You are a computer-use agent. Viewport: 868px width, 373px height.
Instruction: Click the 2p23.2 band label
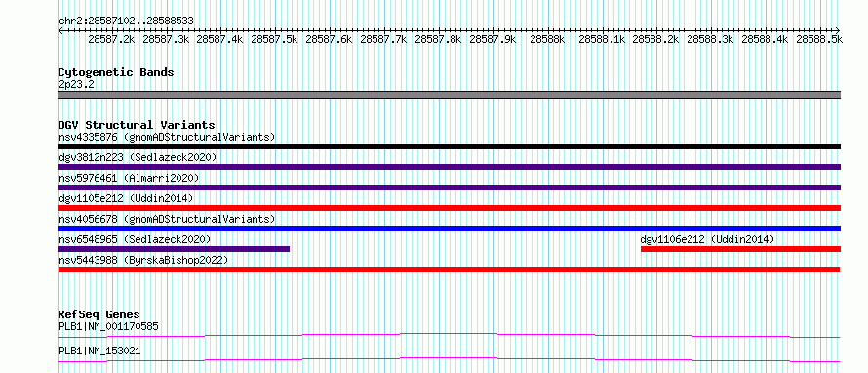pyautogui.click(x=76, y=84)
